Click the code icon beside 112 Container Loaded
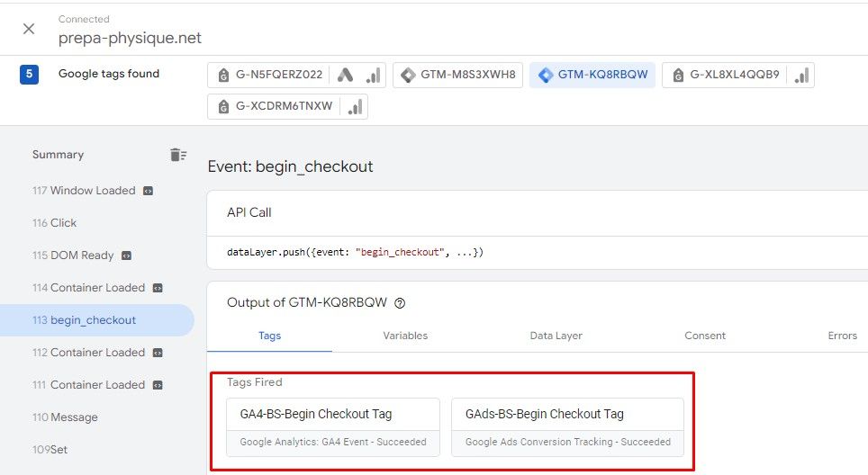Image resolution: width=868 pixels, height=475 pixels. [158, 353]
